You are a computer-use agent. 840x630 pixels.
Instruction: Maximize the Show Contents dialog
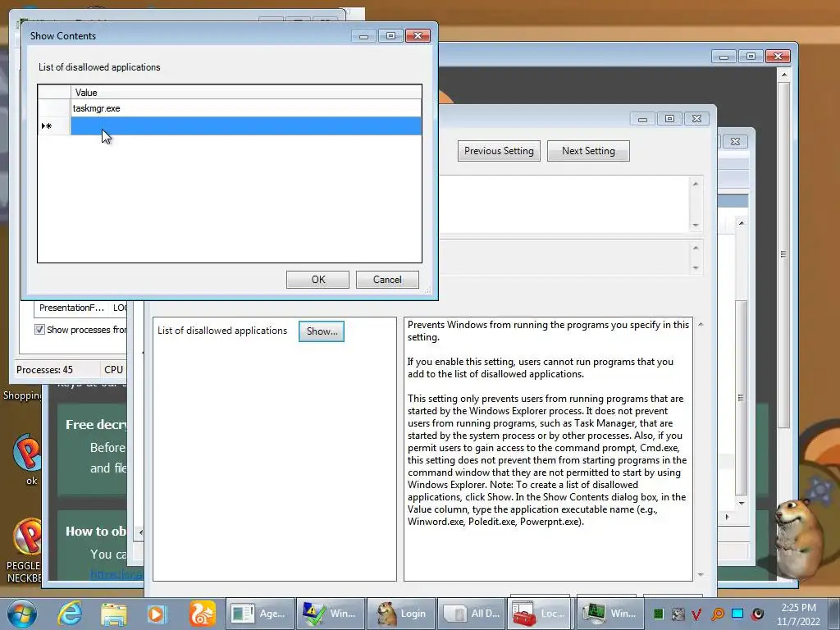click(x=390, y=36)
